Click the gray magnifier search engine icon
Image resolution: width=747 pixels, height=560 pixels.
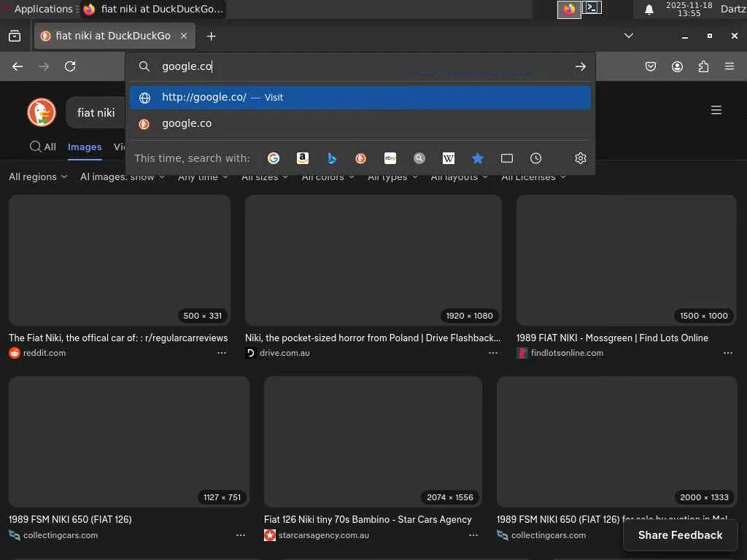[x=419, y=158]
